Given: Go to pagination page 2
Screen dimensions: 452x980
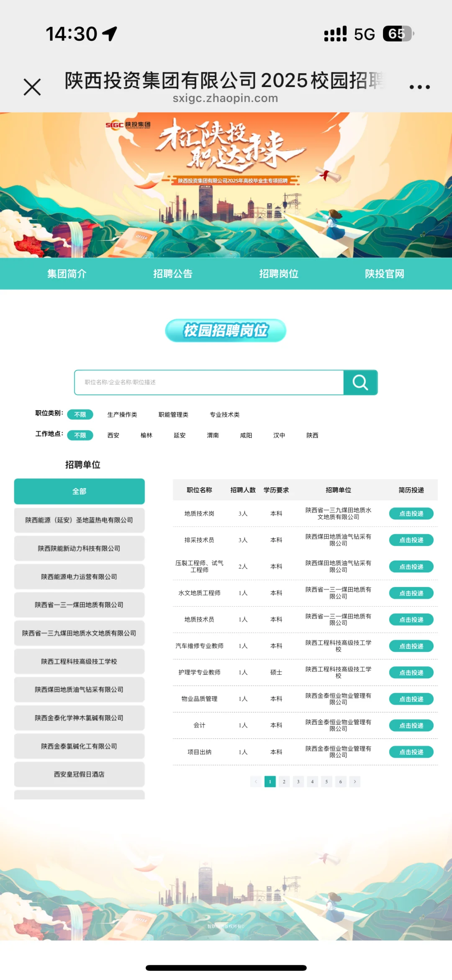Looking at the screenshot, I should [x=284, y=782].
